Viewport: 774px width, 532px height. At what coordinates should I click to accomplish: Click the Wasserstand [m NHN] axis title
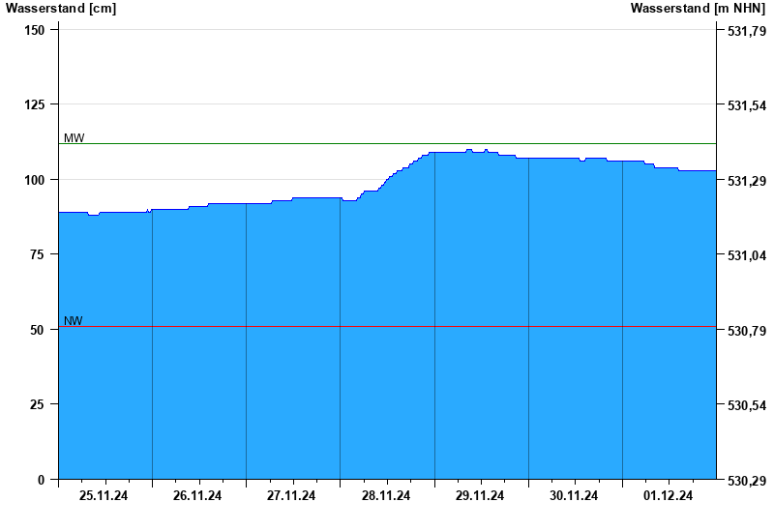[698, 9]
